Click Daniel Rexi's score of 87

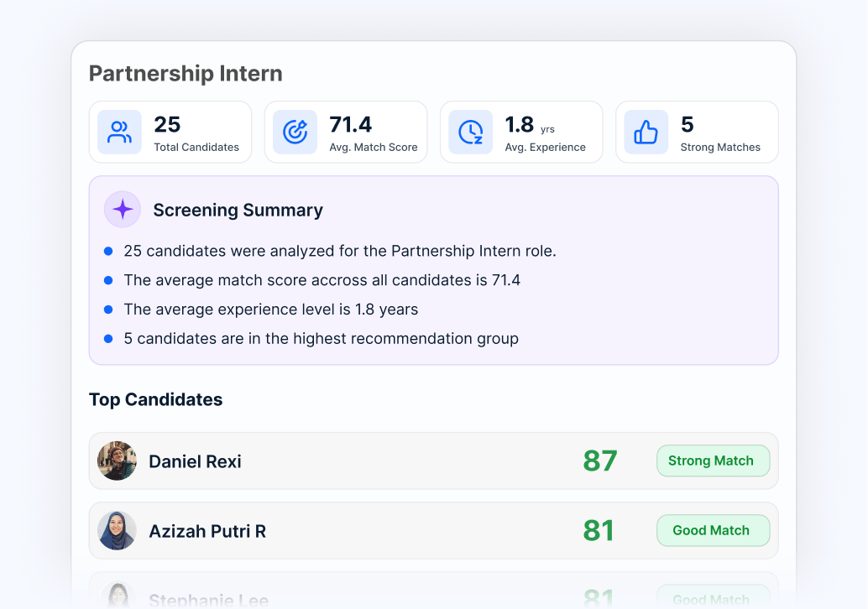point(600,461)
